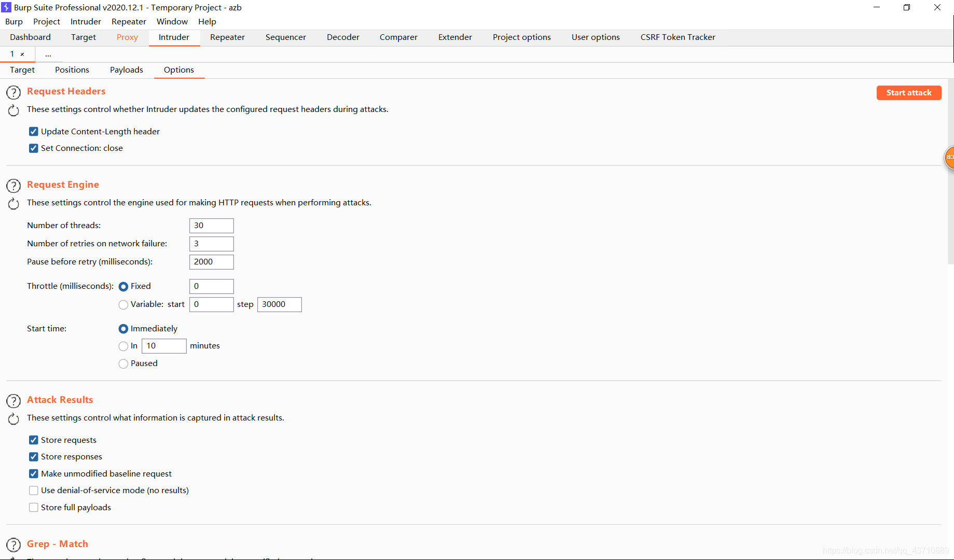Open the Help menu

[x=207, y=21]
